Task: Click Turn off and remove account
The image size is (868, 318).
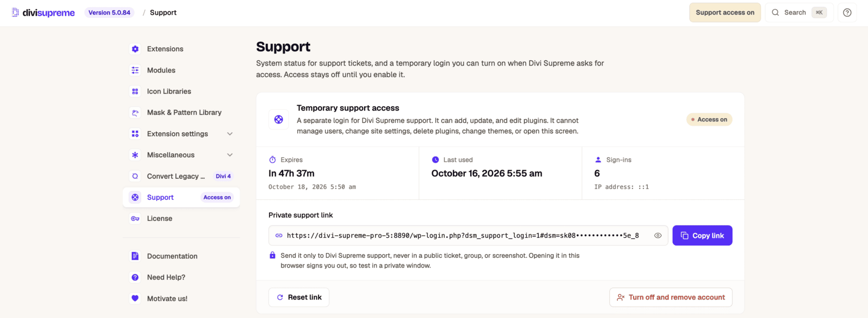Action: [671, 297]
